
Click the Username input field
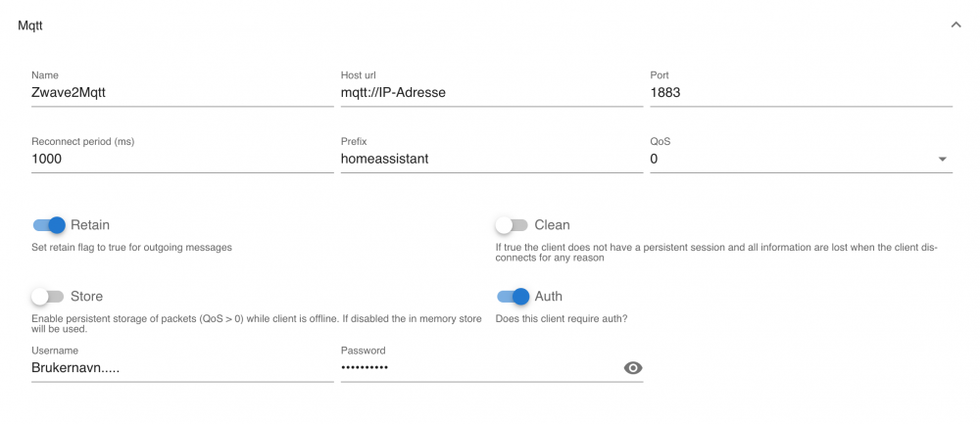181,368
